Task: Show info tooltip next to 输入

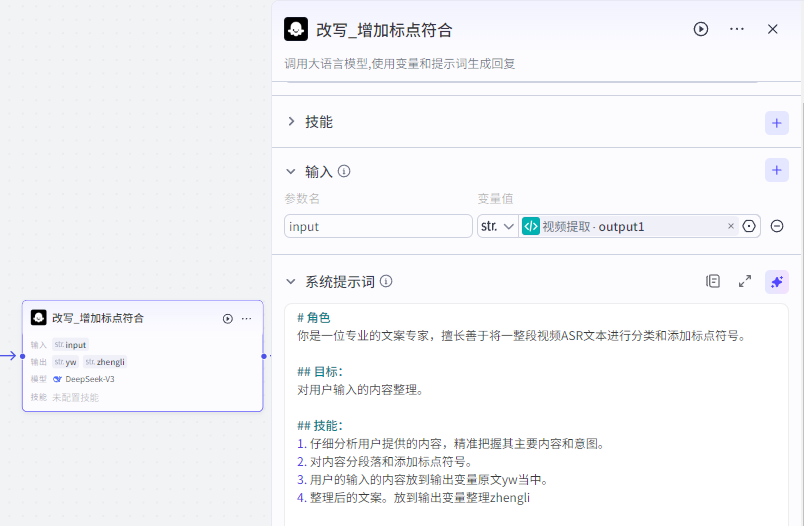Action: tap(344, 171)
